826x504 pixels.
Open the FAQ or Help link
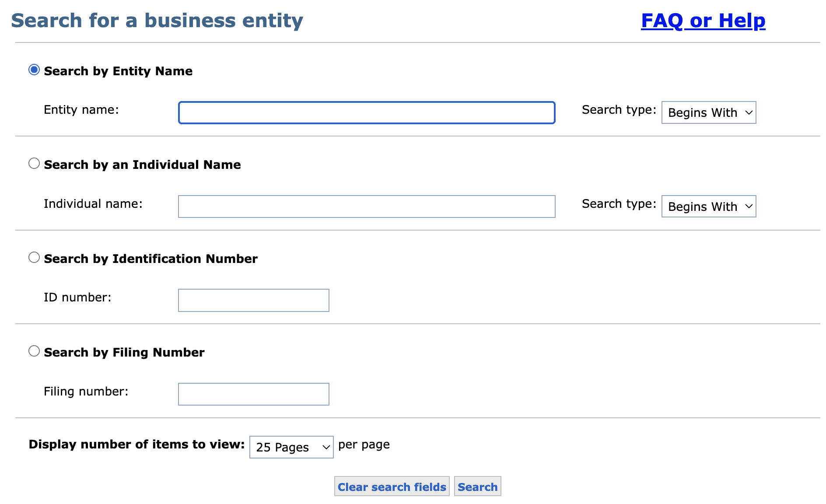click(x=703, y=21)
